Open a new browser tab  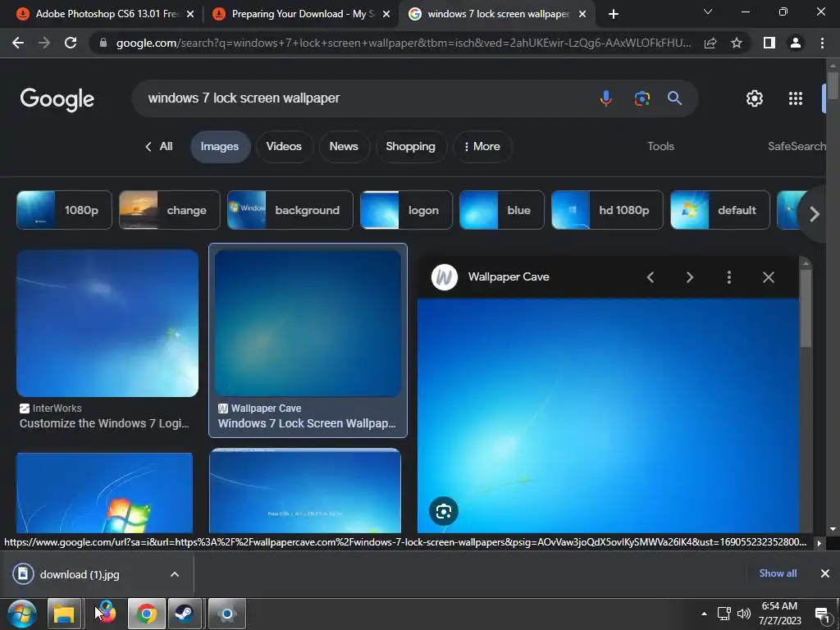point(614,14)
